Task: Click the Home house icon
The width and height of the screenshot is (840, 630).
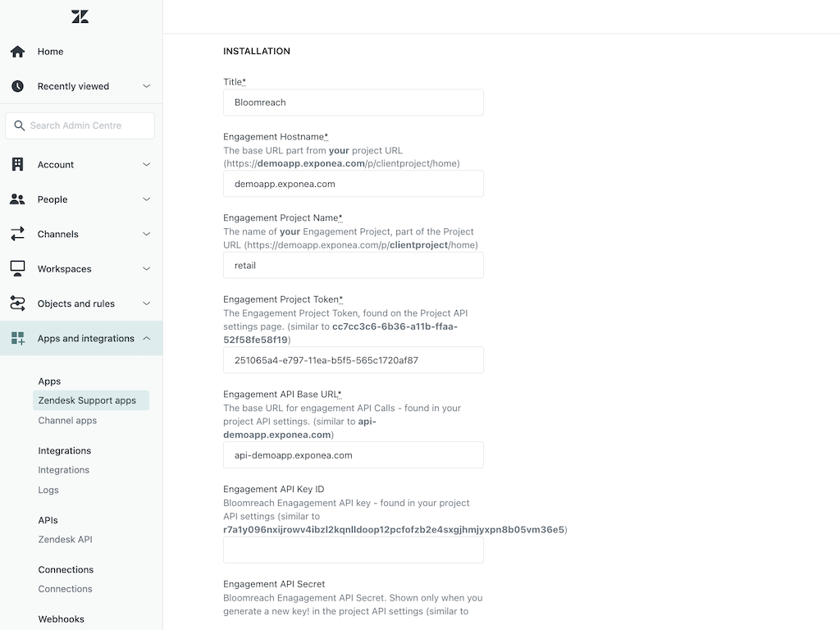Action: click(x=17, y=52)
